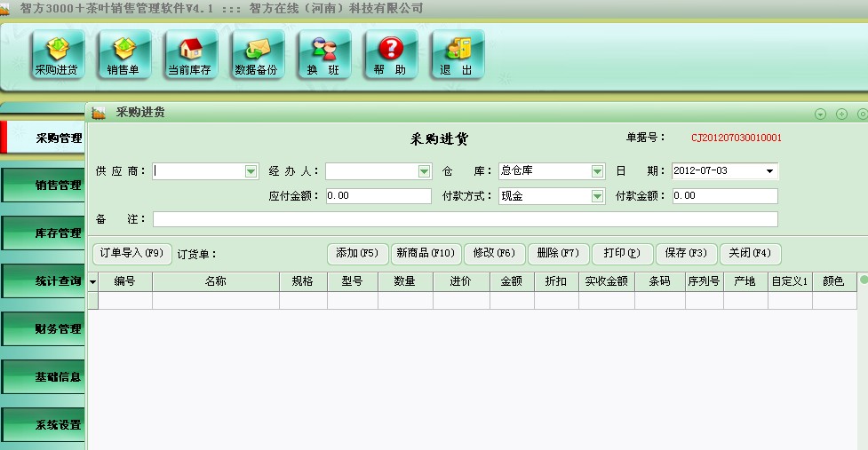Click the 新商品(F10) button
This screenshot has height=450, width=868.
[426, 254]
